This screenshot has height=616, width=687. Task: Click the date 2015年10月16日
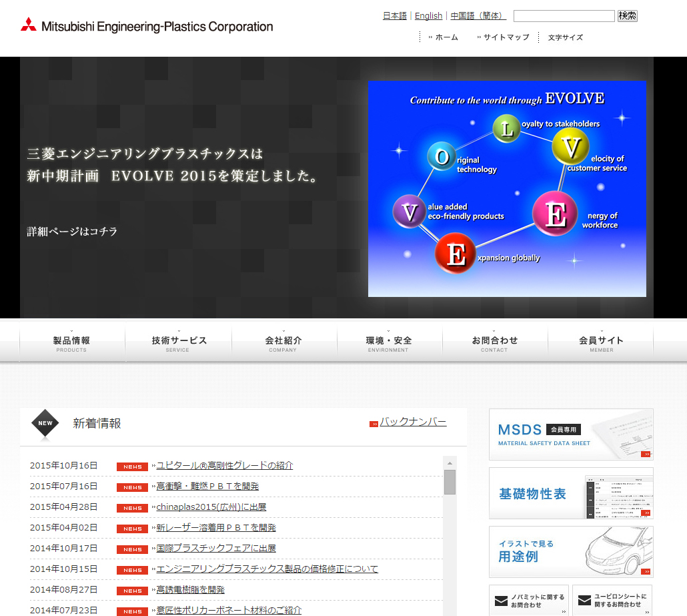[63, 466]
